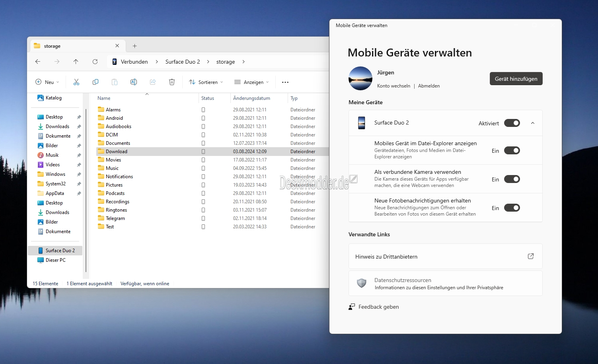
Task: Expand the chevron after Surface Duo 2 breadcrumb
Action: click(208, 62)
